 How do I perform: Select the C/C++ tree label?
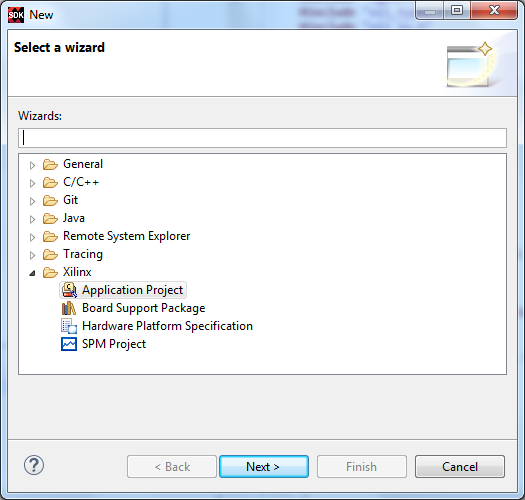pos(81,182)
